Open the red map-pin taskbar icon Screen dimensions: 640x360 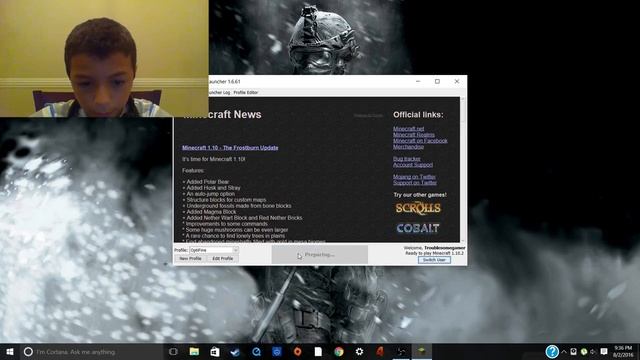click(x=297, y=351)
